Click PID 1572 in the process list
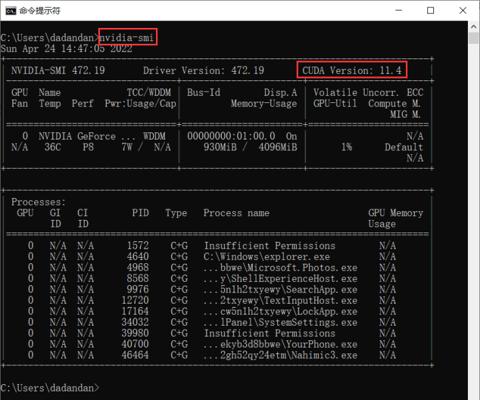480x400 pixels. [x=138, y=246]
